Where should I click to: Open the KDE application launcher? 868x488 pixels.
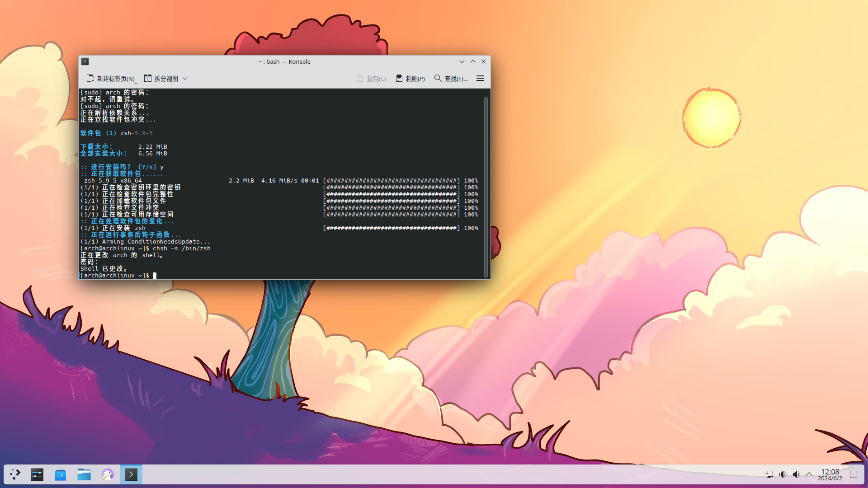pos(15,474)
